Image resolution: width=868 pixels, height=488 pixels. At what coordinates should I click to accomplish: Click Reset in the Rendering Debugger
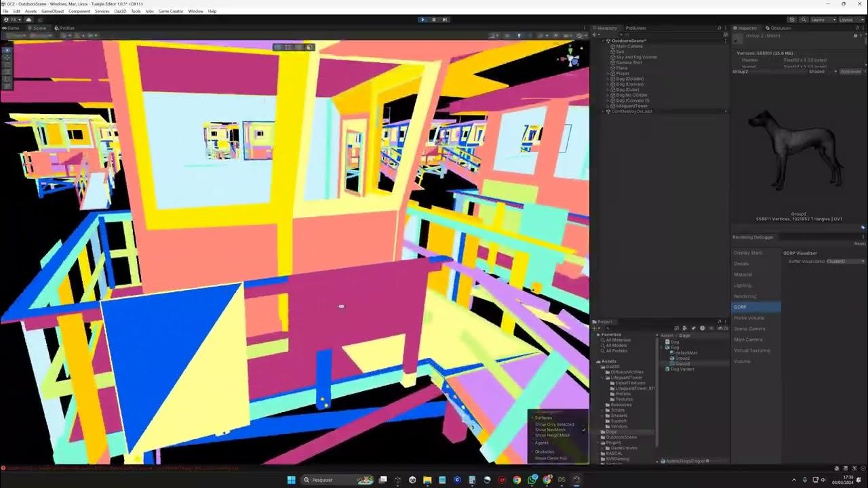click(859, 243)
